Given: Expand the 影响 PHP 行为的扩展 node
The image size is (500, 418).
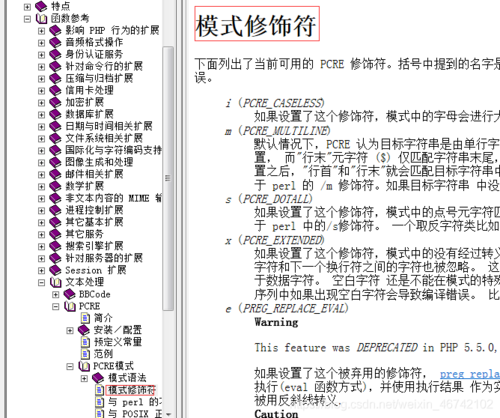Looking at the screenshot, I should click(x=41, y=31).
